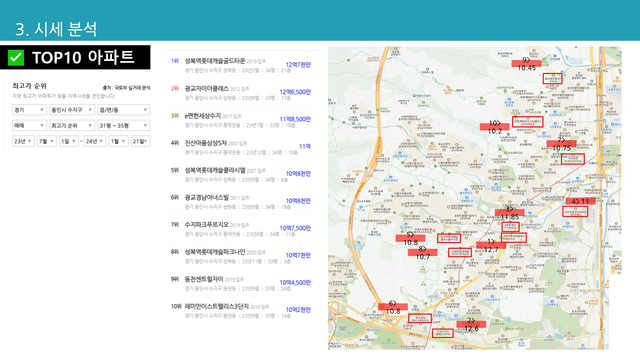
Task: Click the red 9> 10.45 map marker
Action: 527,64
